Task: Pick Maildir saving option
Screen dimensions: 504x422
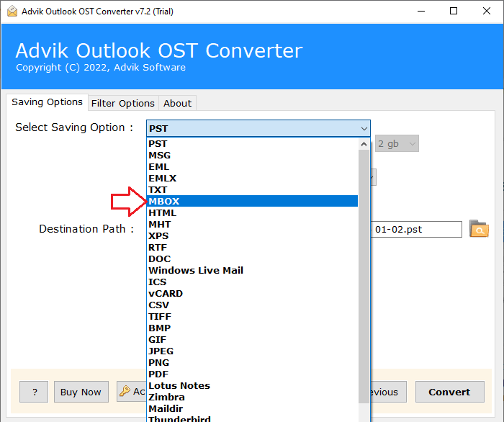Action: point(252,409)
